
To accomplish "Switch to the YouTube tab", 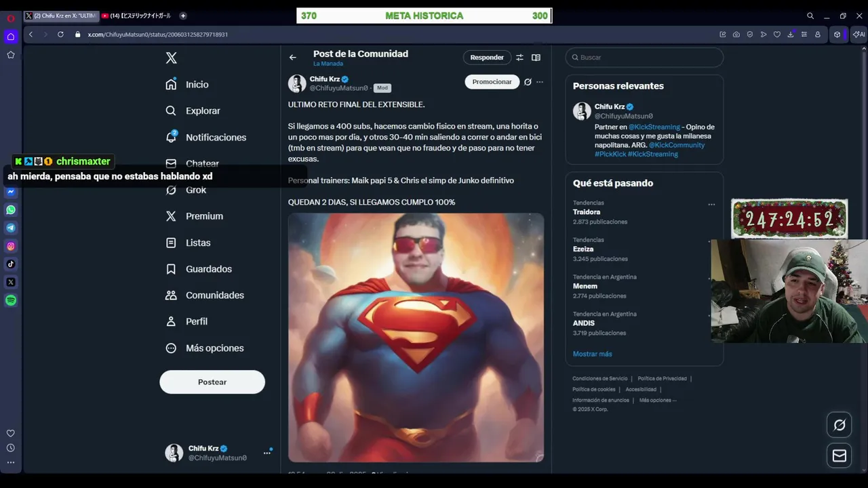I will click(x=138, y=16).
